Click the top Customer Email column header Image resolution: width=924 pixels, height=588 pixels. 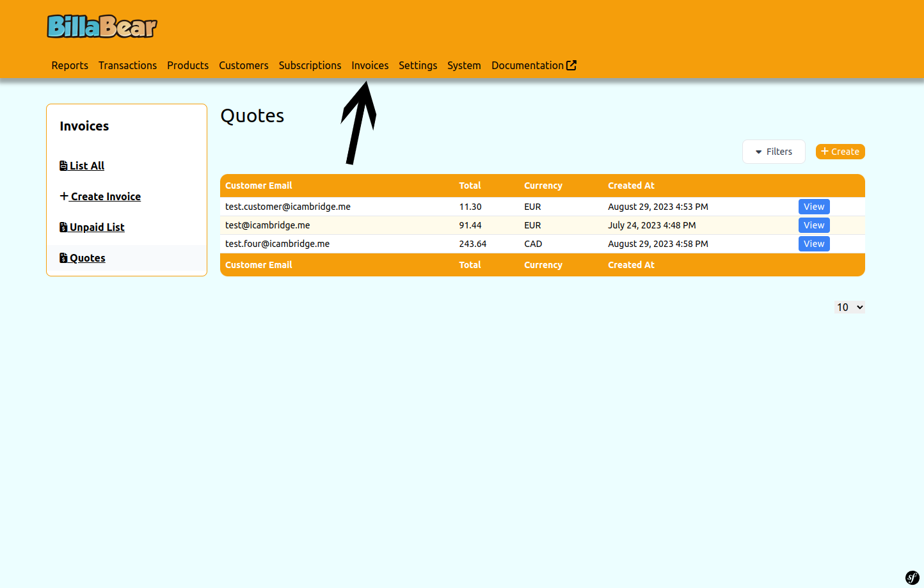(x=259, y=186)
